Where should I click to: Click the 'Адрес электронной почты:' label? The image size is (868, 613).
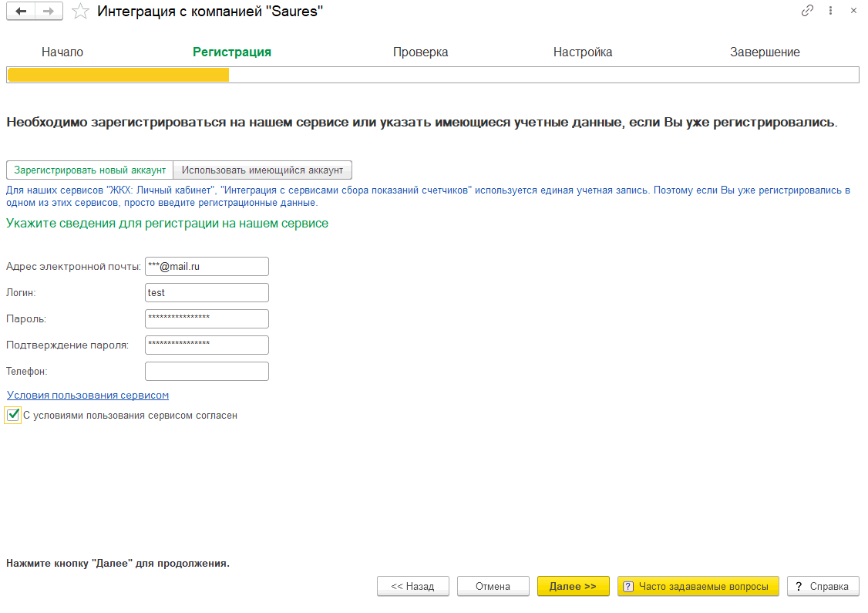pos(74,266)
